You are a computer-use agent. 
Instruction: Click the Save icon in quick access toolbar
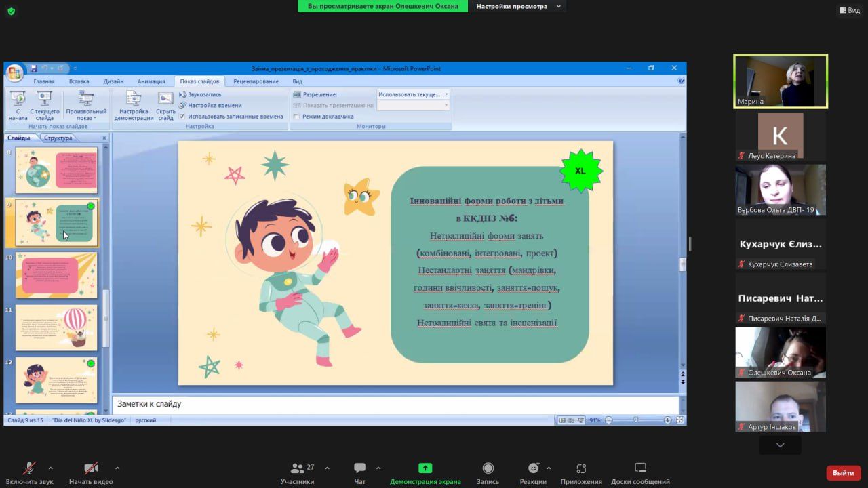point(33,68)
